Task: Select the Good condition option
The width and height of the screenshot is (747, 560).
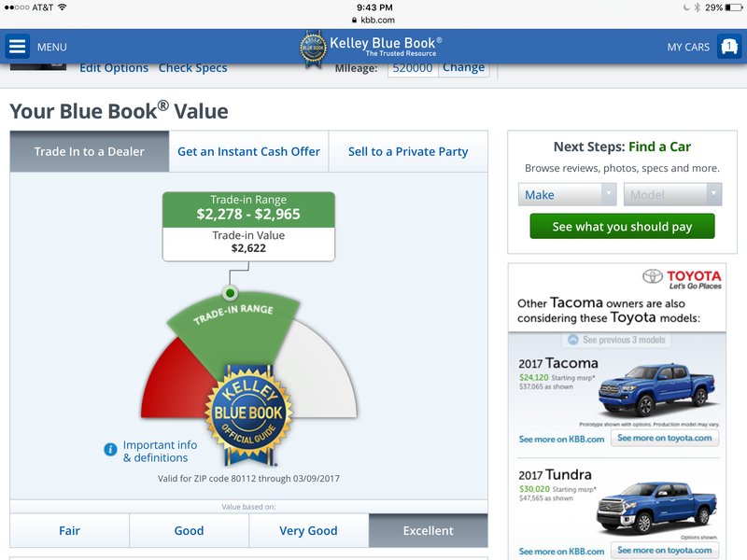Action: [x=190, y=530]
